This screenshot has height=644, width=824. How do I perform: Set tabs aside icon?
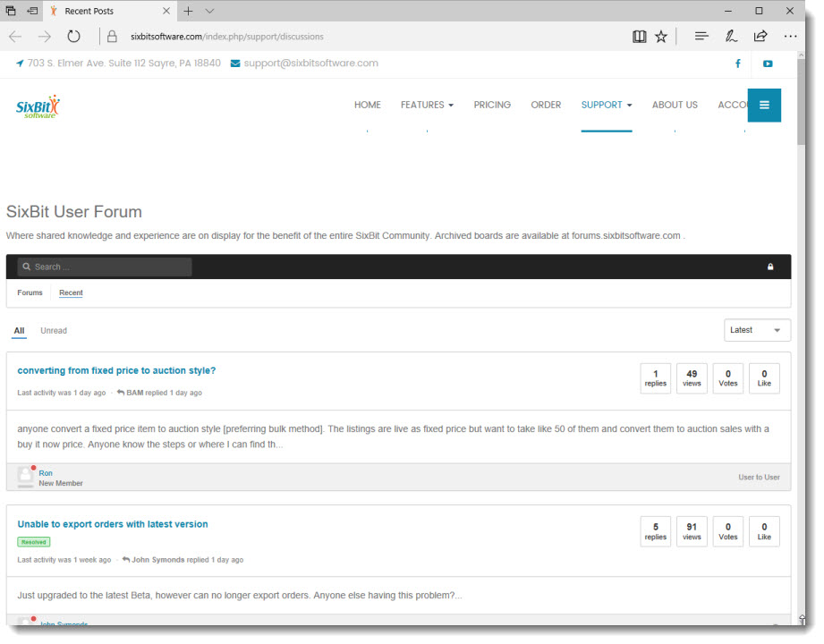coord(32,11)
